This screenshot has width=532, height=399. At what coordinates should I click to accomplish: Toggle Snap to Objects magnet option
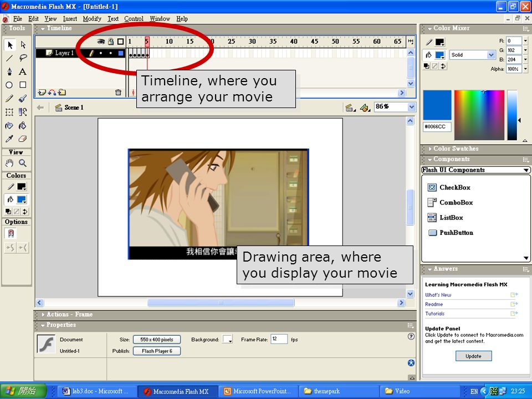11,233
